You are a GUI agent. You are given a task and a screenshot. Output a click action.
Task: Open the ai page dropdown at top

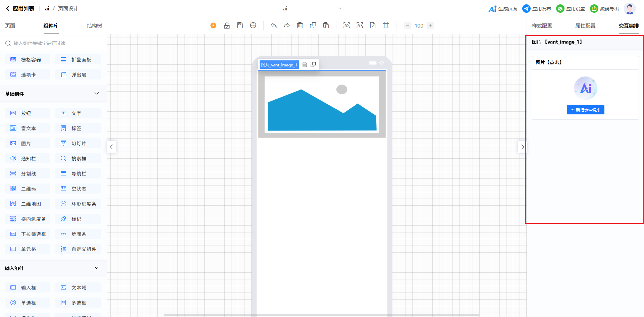[x=339, y=9]
